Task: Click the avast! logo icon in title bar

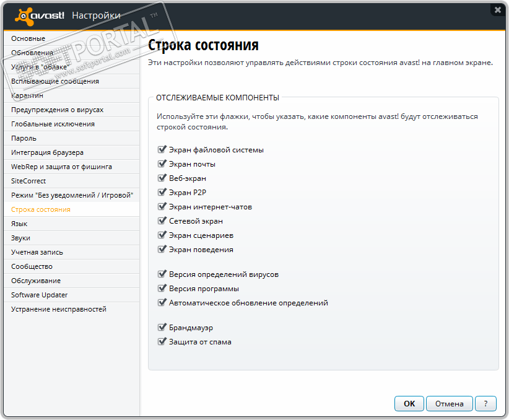Action: pyautogui.click(x=24, y=15)
